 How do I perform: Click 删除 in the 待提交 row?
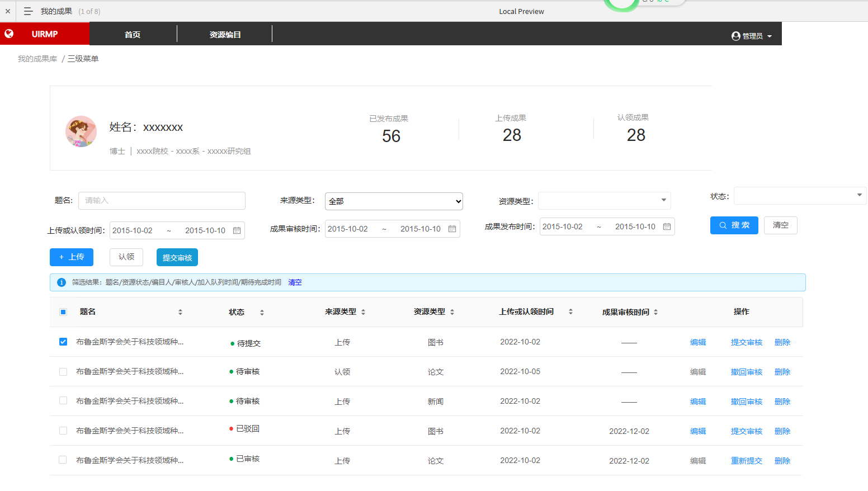(x=782, y=342)
